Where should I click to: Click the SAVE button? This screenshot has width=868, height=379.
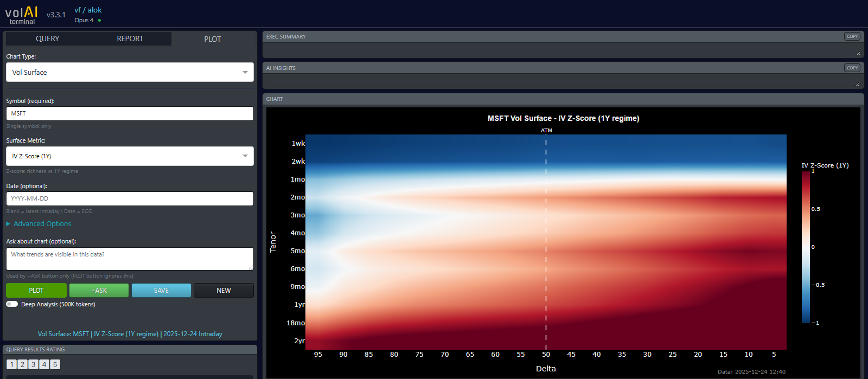pos(161,291)
